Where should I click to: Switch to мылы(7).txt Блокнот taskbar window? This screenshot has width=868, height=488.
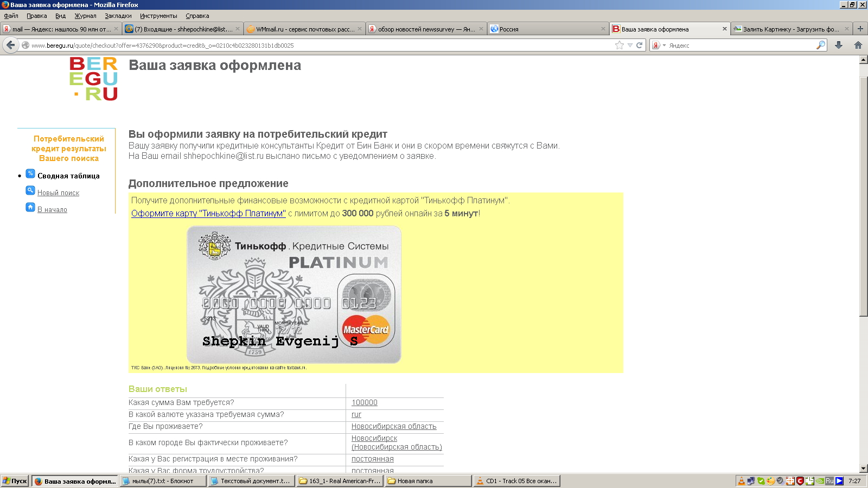point(163,481)
